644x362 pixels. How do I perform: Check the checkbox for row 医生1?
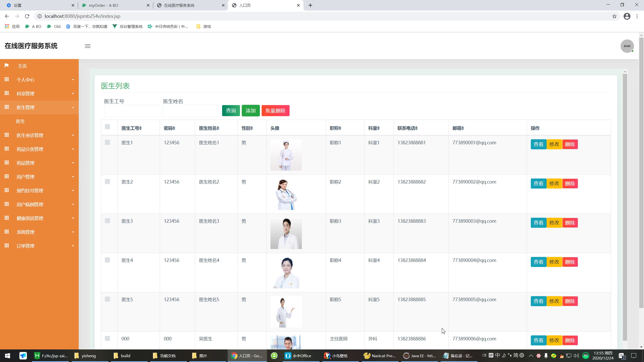point(107,142)
